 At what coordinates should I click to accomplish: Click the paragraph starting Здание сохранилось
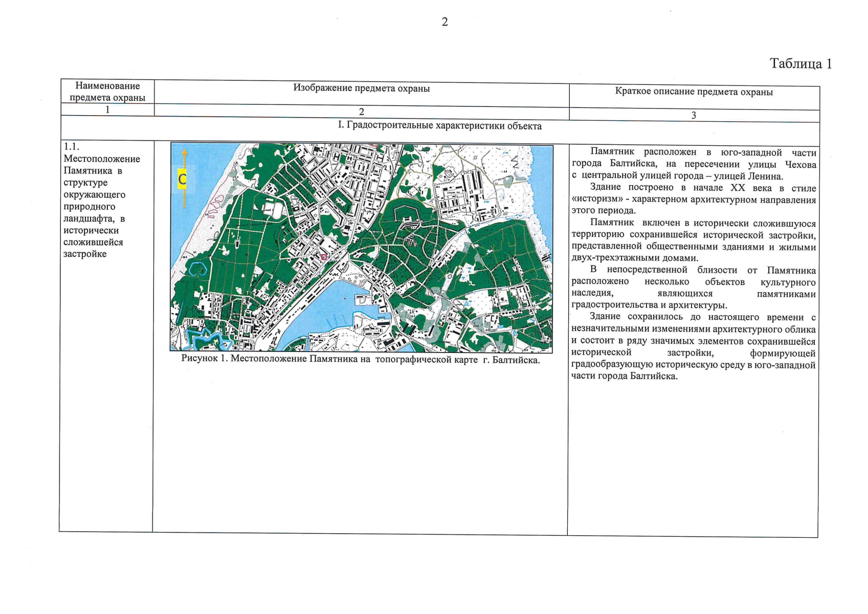click(x=694, y=347)
